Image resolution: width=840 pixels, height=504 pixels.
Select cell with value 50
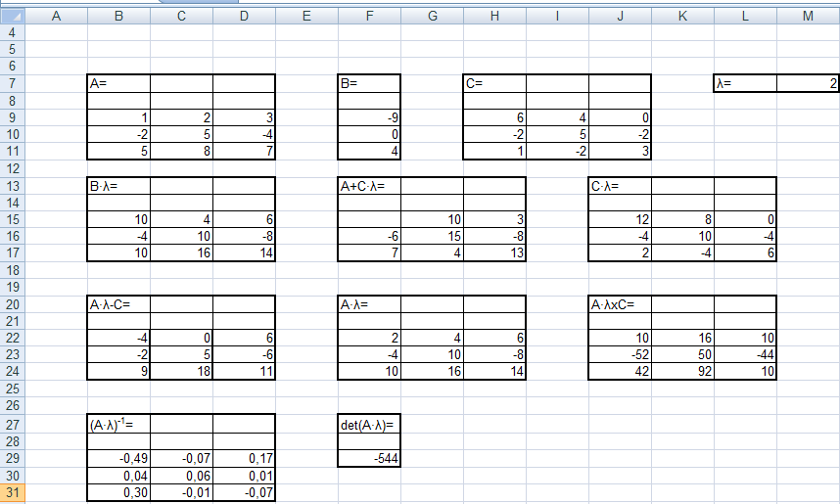pyautogui.click(x=683, y=354)
